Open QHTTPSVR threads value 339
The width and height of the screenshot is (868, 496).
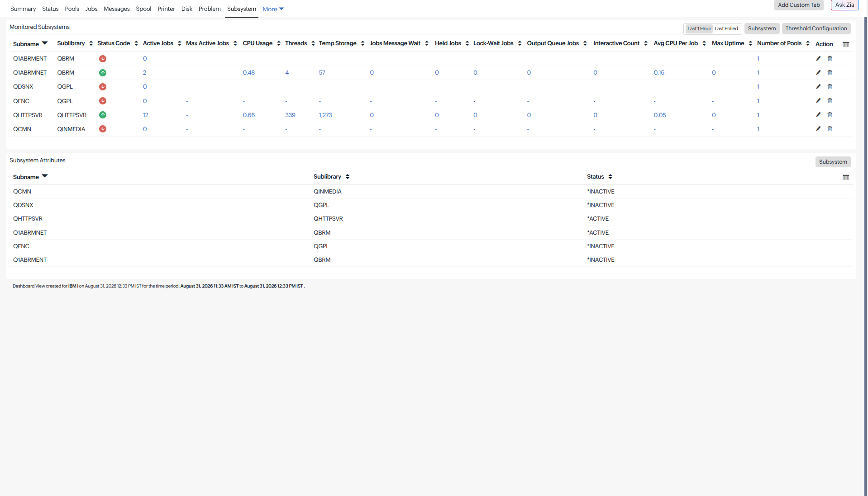[290, 115]
